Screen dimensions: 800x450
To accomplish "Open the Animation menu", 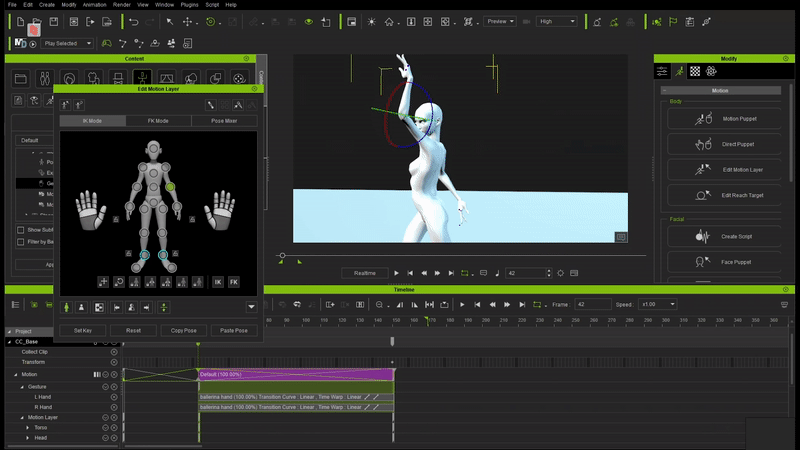I will [x=95, y=5].
